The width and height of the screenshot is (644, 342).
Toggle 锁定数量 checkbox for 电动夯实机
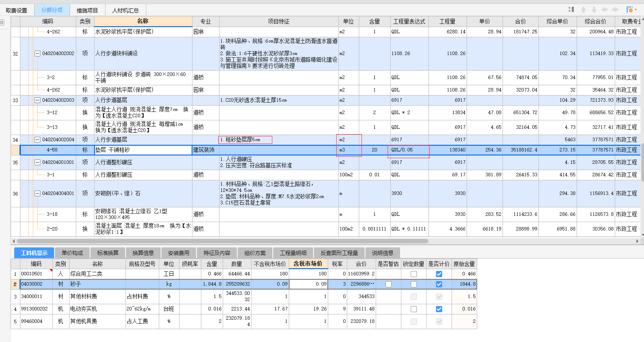(414, 309)
